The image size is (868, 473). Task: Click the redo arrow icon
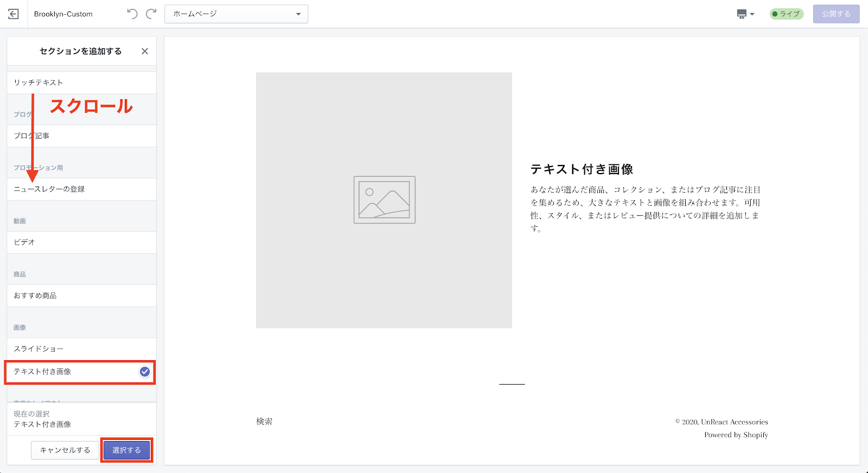click(151, 14)
